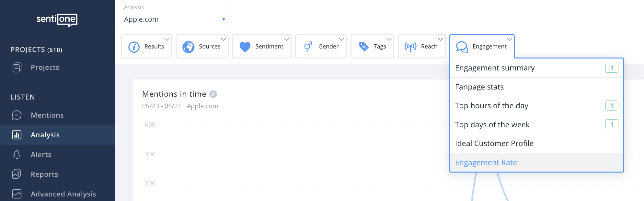The height and width of the screenshot is (201, 644).
Task: Click the Mentions speech bubble icon
Action: point(17,115)
